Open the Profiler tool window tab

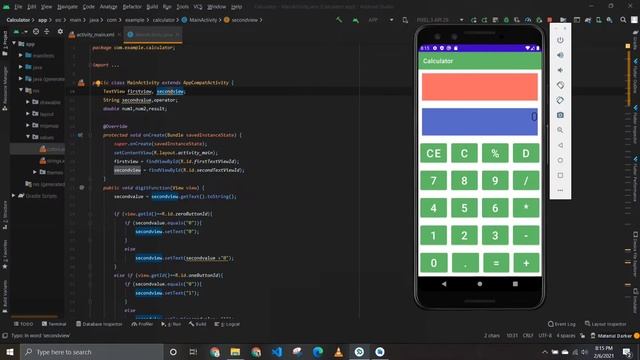pyautogui.click(x=142, y=324)
